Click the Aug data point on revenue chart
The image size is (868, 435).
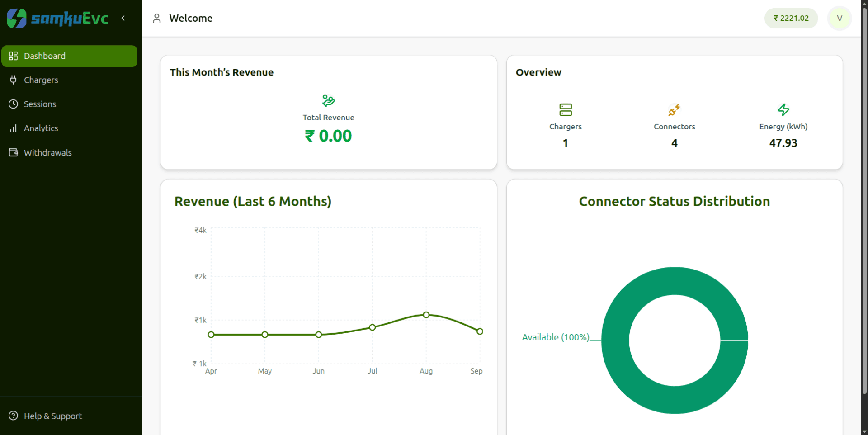[x=426, y=315]
